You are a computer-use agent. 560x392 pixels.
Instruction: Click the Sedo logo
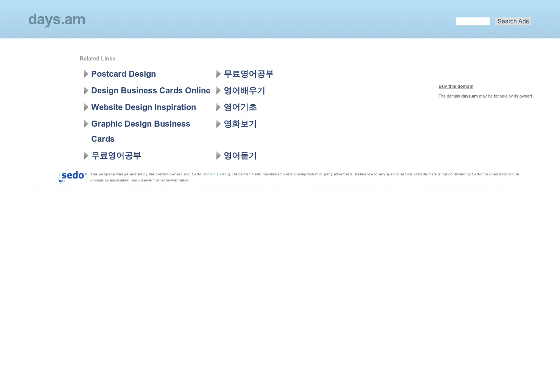[x=73, y=177]
